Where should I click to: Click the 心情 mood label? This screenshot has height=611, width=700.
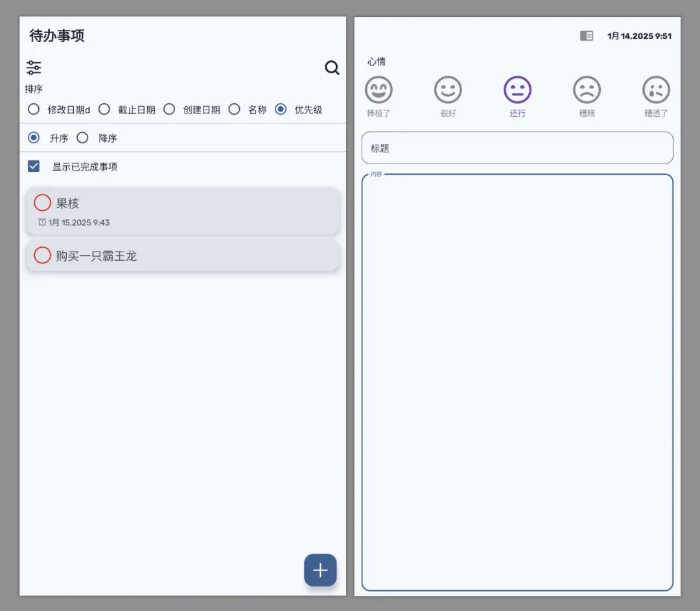[377, 62]
